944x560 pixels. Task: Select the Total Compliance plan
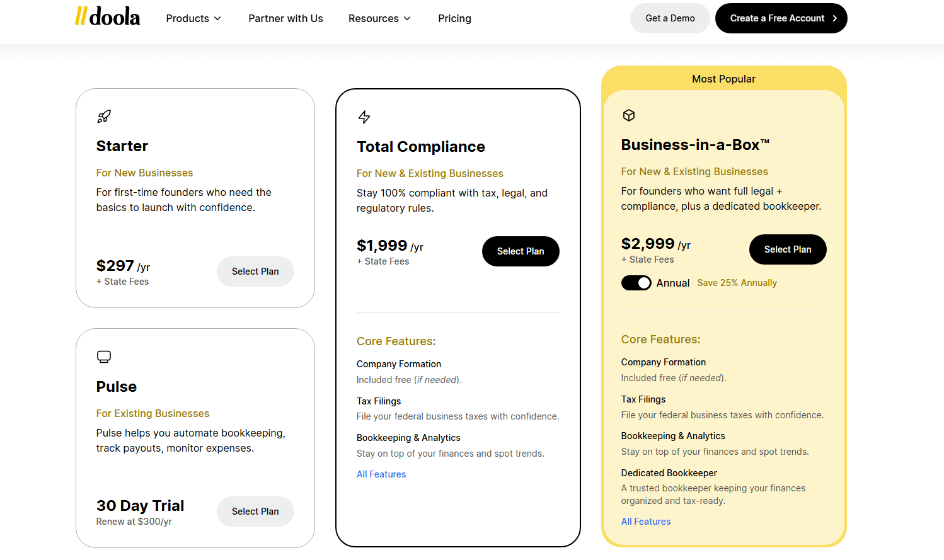coord(521,251)
